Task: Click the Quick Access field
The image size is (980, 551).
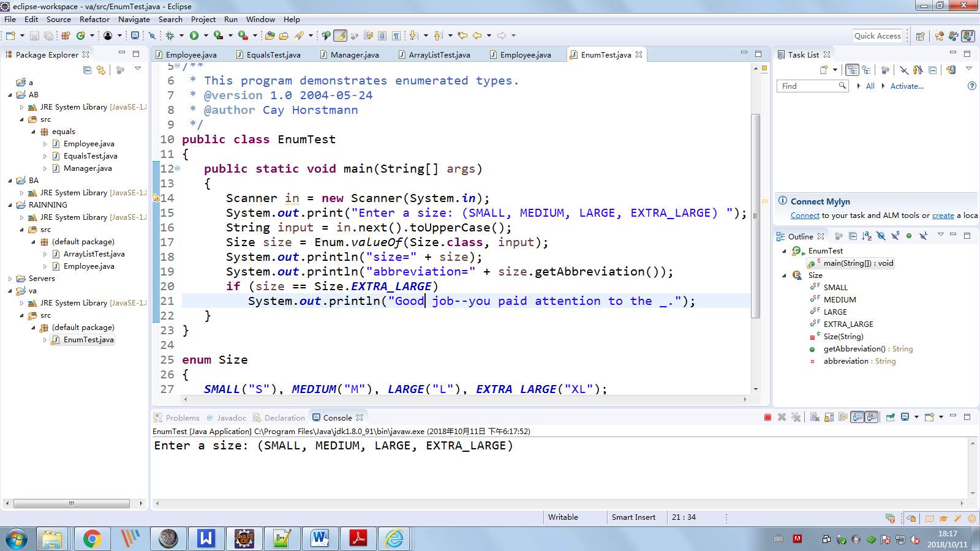Action: (x=878, y=36)
